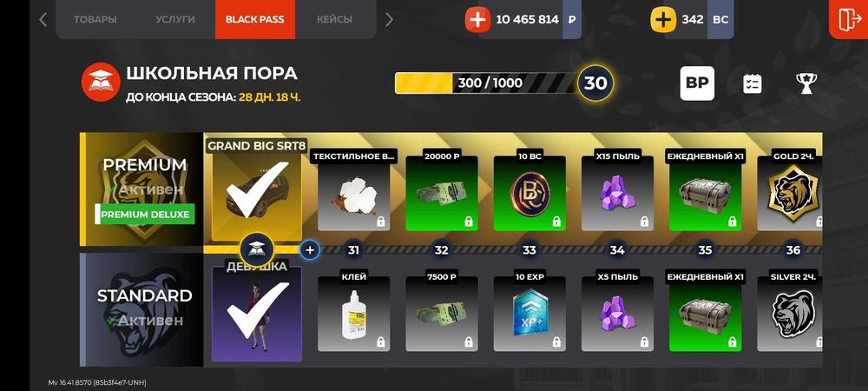Click the blue plus level-up icon

pos(310,249)
